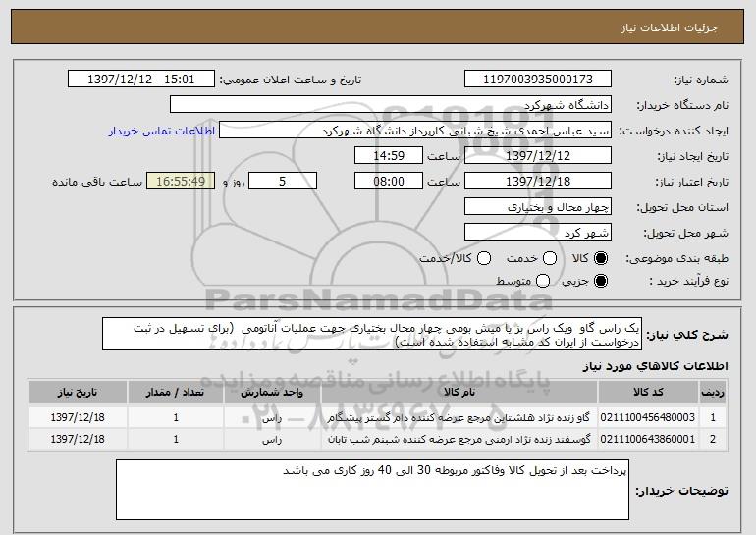This screenshot has width=756, height=535.
Task: Click the شرح کلی نیاز description box
Action: click(x=372, y=334)
